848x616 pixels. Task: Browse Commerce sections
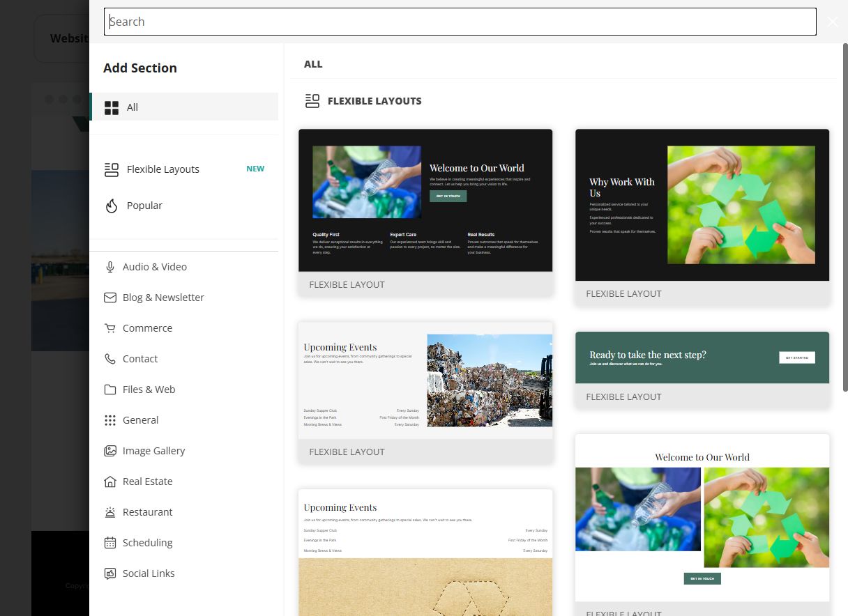point(147,328)
